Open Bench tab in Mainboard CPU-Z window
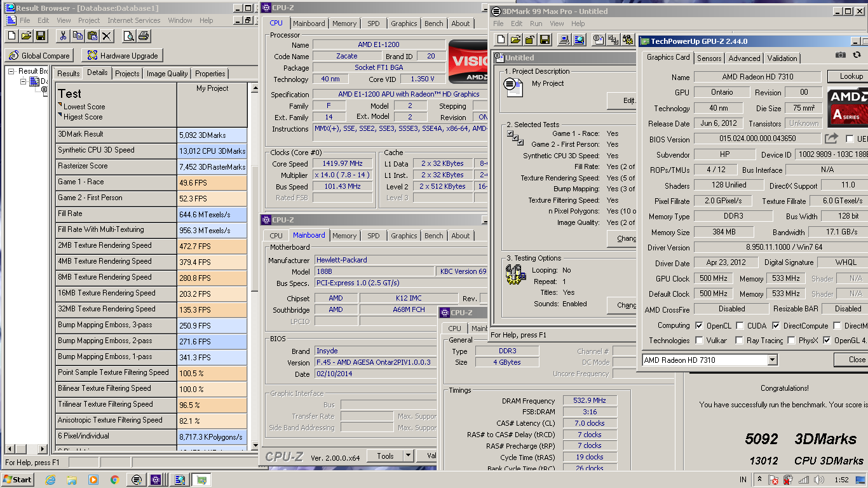The width and height of the screenshot is (868, 488). coord(434,236)
